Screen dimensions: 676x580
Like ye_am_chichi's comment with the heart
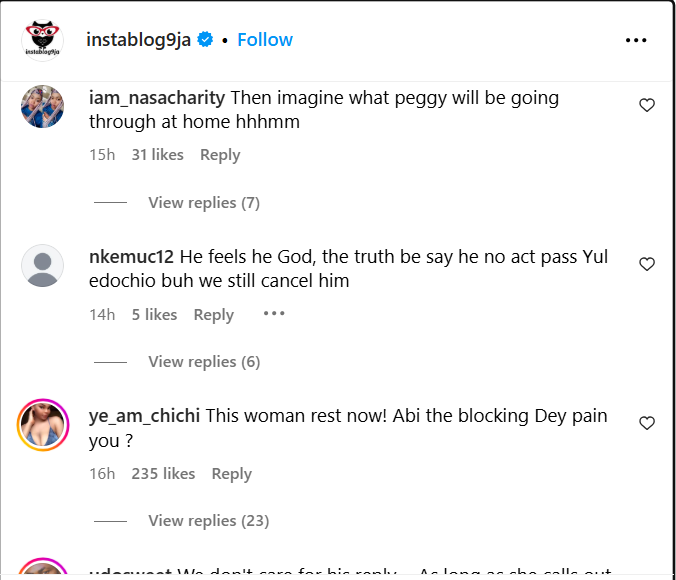(x=647, y=423)
